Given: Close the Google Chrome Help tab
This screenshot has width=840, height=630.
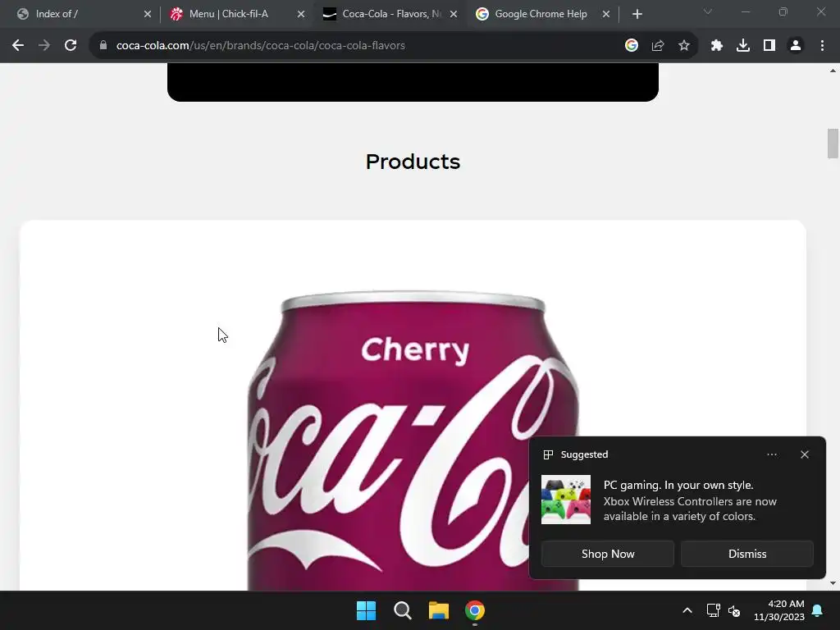Looking at the screenshot, I should point(606,14).
